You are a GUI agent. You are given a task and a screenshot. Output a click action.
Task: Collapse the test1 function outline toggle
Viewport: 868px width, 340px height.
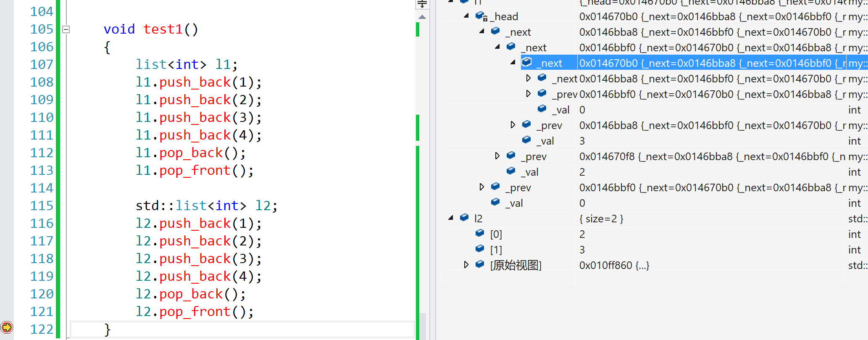pos(66,29)
